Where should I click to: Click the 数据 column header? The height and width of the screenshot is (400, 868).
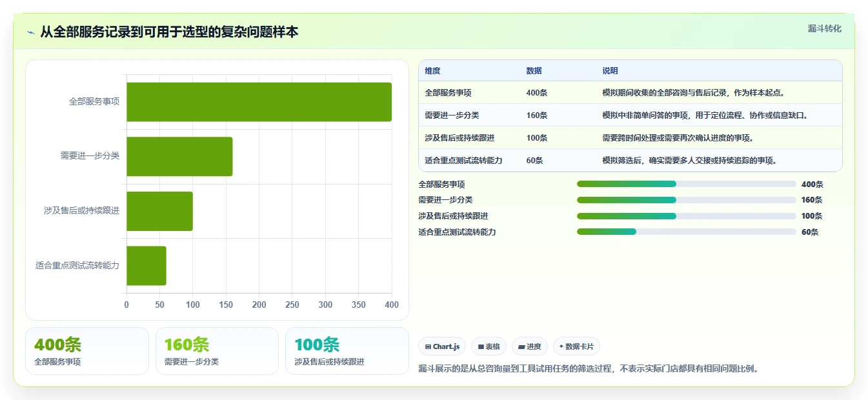click(x=534, y=71)
